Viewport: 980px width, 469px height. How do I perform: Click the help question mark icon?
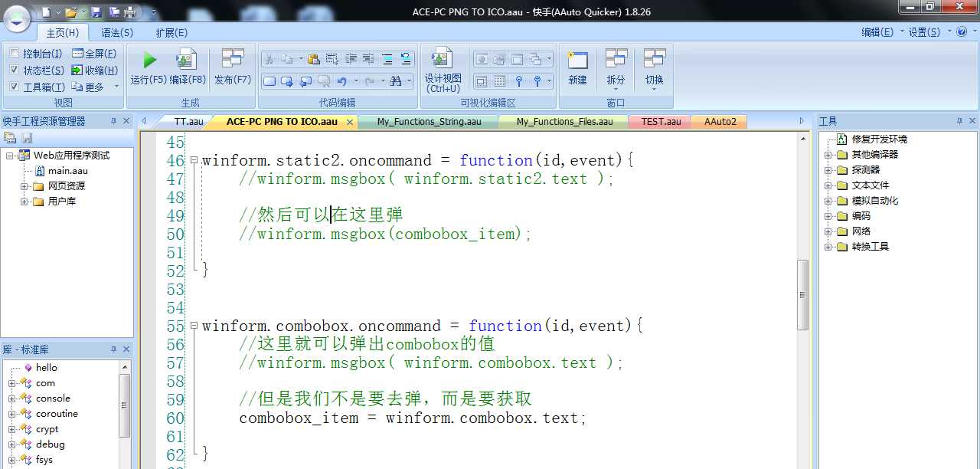pyautogui.click(x=961, y=31)
